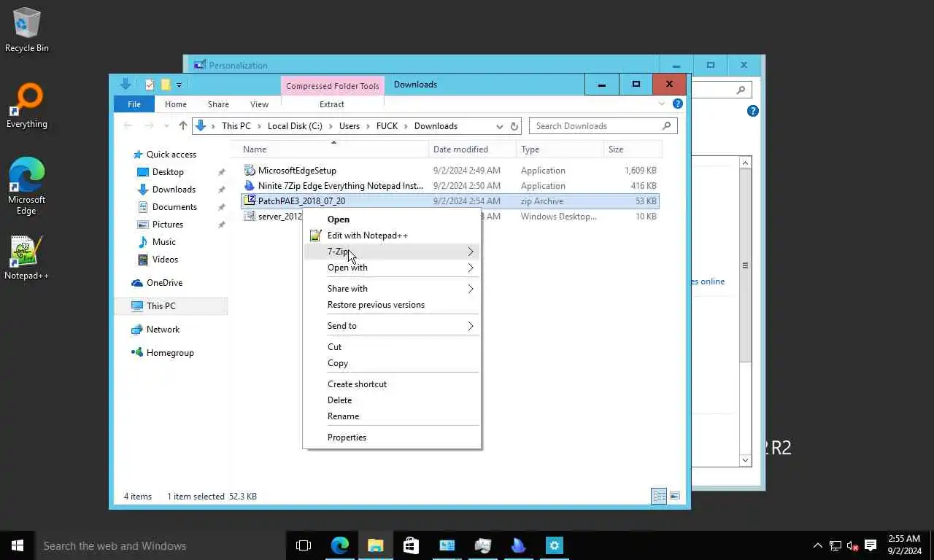The image size is (934, 560).
Task: Open Videos in the navigation pane
Action: pyautogui.click(x=165, y=260)
